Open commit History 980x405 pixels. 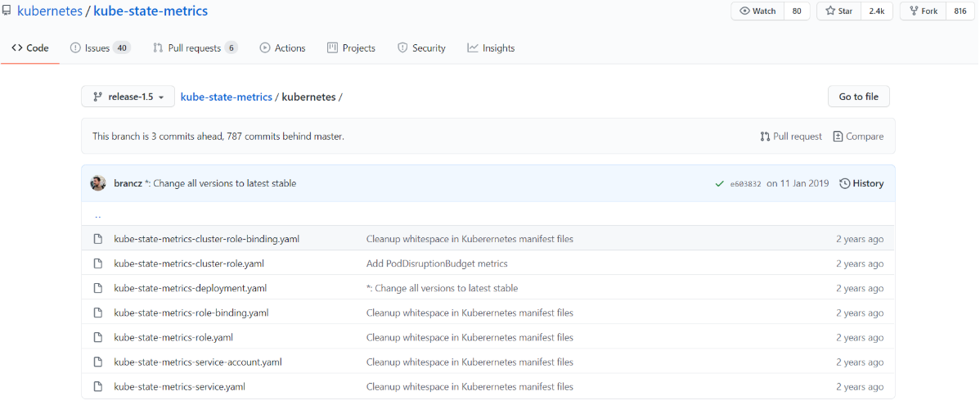[861, 184]
